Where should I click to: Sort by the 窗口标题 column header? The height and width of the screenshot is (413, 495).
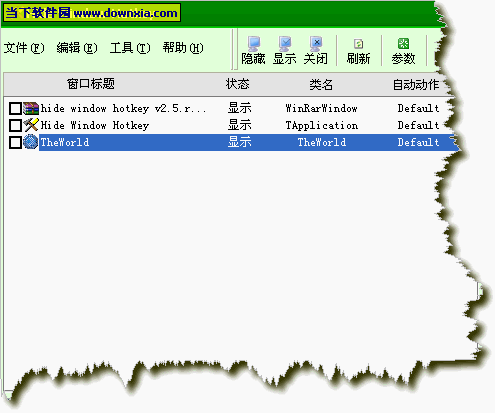point(91,84)
